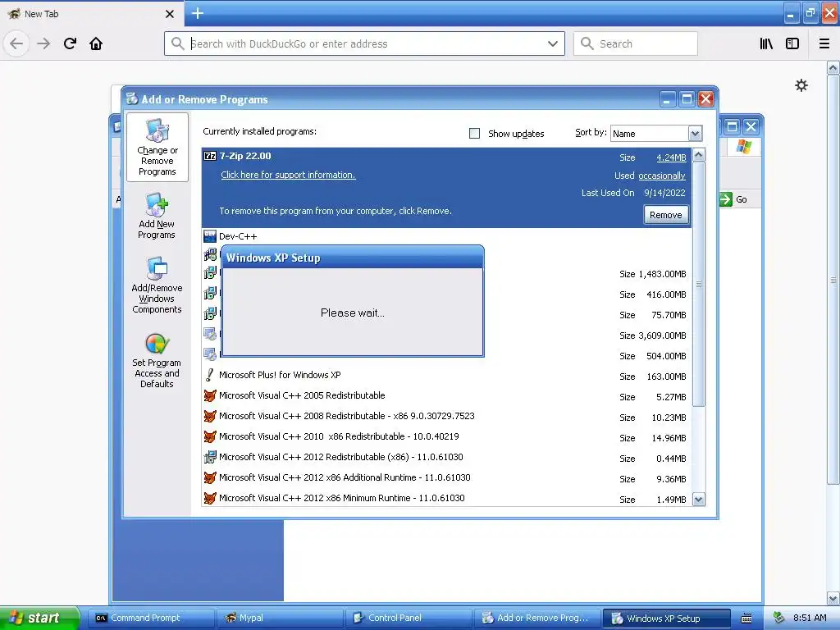The image size is (840, 630).
Task: Select Visual C++ 2008 Redistributable 9.0.30729.7523 row
Action: 446,416
